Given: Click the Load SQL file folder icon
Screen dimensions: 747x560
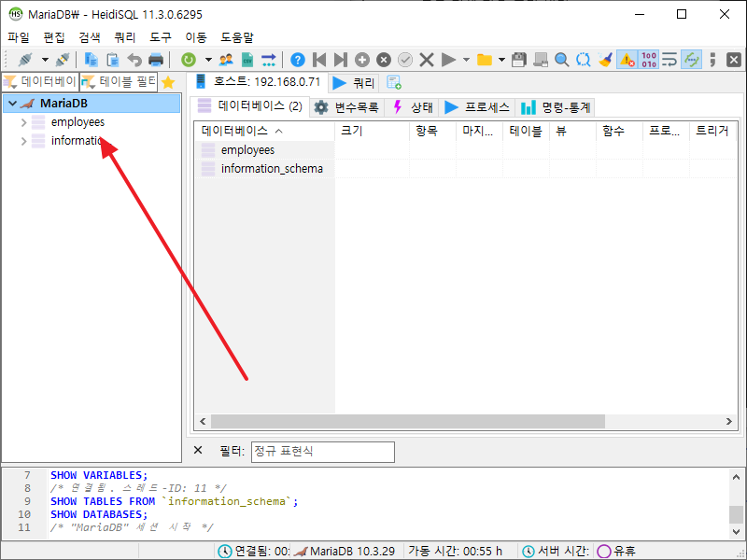Looking at the screenshot, I should click(485, 60).
